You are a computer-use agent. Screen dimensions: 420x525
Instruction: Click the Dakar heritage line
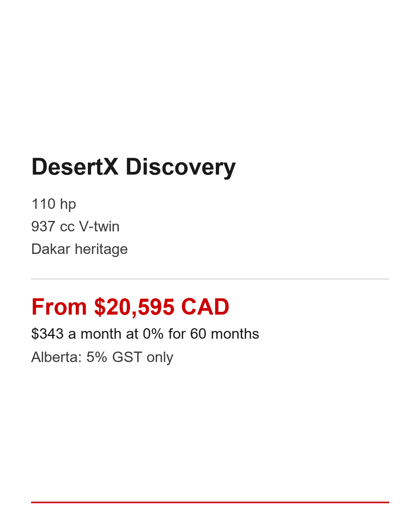[x=79, y=249]
